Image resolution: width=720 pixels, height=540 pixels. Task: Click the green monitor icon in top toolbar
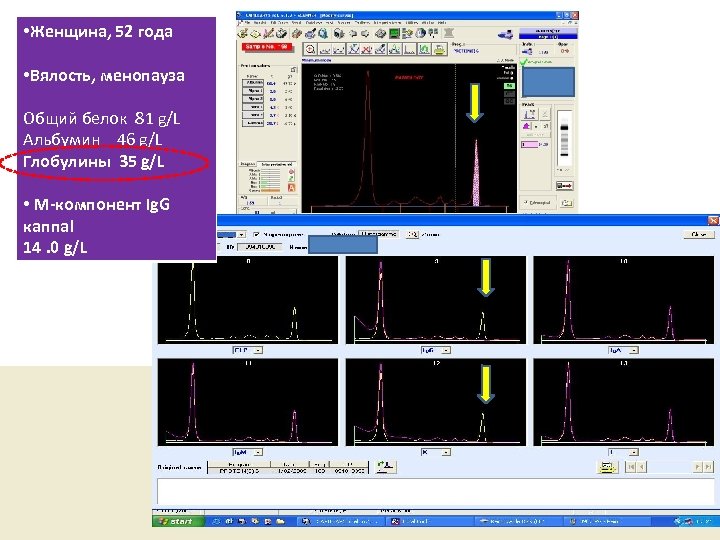click(396, 33)
